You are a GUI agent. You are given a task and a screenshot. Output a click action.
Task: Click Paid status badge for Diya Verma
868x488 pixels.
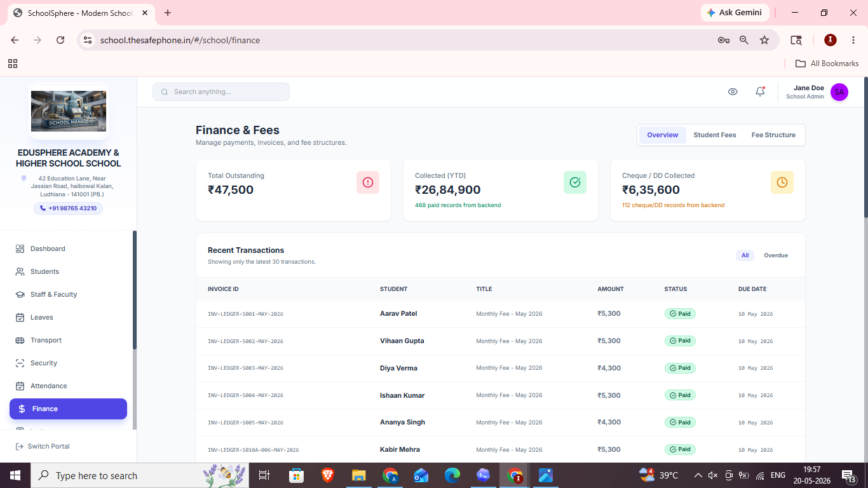click(680, 368)
